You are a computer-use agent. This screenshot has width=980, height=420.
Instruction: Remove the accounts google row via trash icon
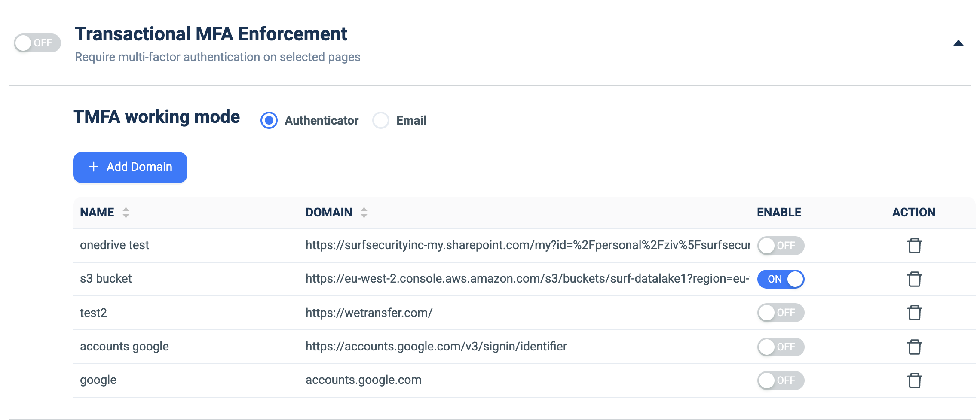[x=914, y=347]
